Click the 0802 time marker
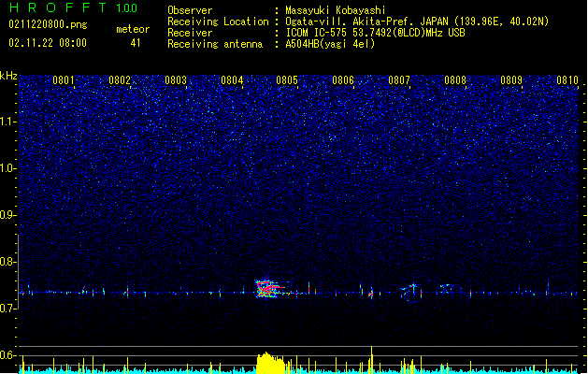This screenshot has width=588, height=374. [x=120, y=80]
